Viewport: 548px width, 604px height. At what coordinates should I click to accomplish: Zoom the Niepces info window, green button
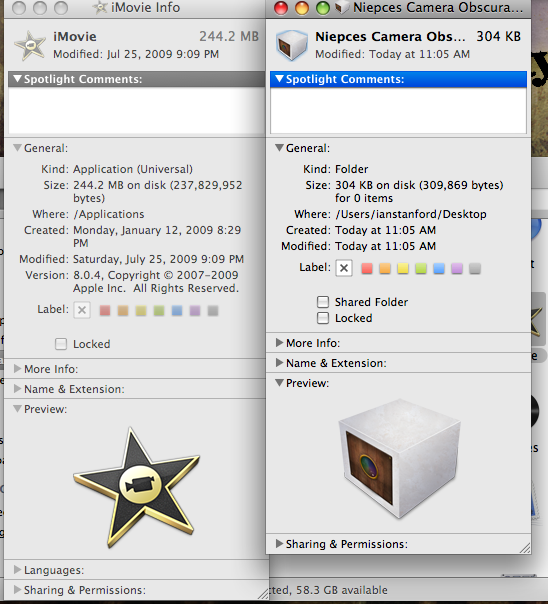pyautogui.click(x=323, y=8)
